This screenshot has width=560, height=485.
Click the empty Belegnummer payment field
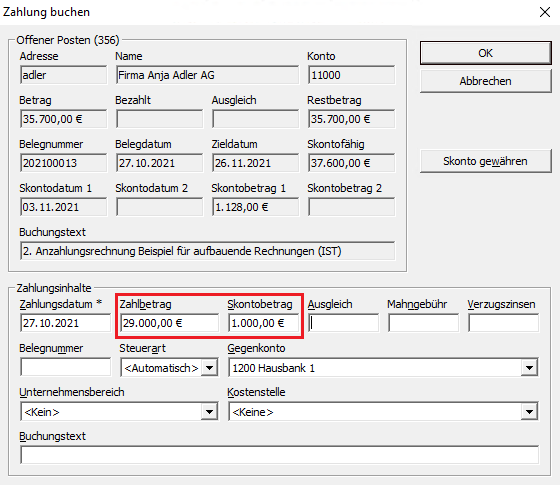point(66,367)
